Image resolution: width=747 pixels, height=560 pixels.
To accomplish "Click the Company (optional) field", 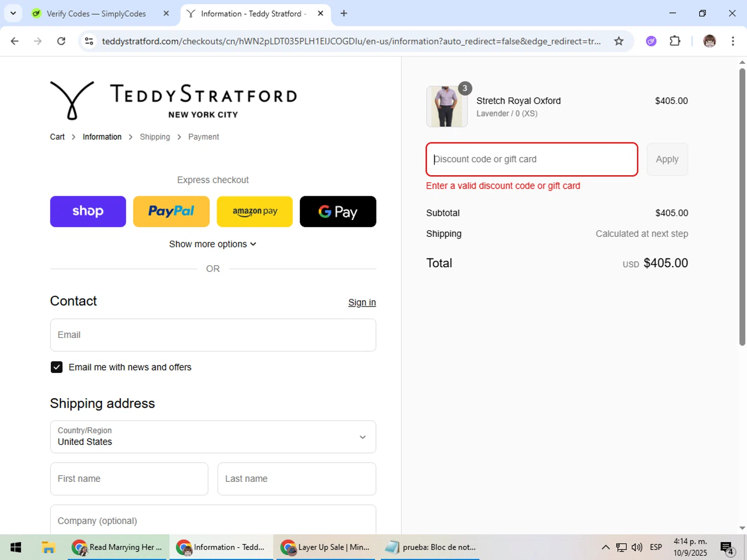I will click(213, 520).
